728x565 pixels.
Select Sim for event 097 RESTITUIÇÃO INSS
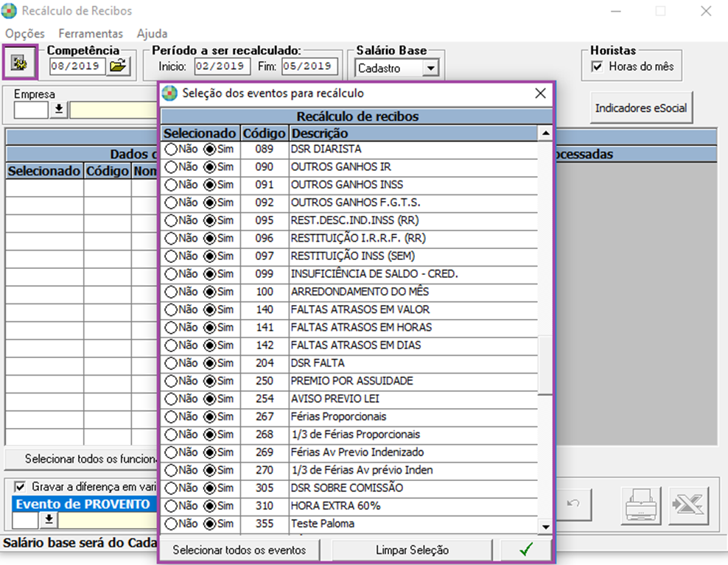click(210, 256)
